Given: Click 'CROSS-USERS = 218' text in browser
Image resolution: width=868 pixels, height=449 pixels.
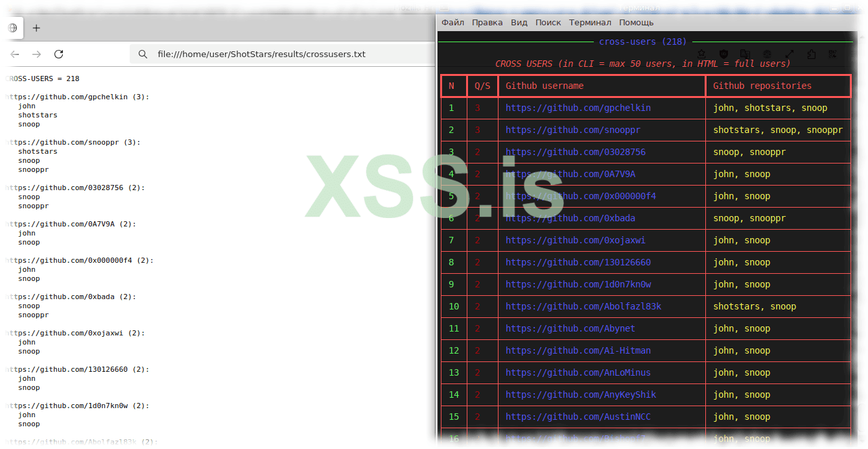Looking at the screenshot, I should pos(42,79).
